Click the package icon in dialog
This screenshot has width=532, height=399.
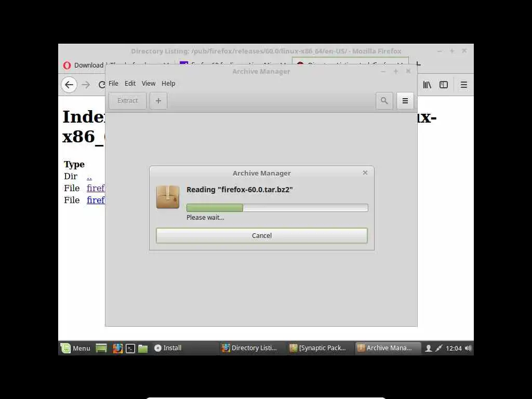(168, 197)
